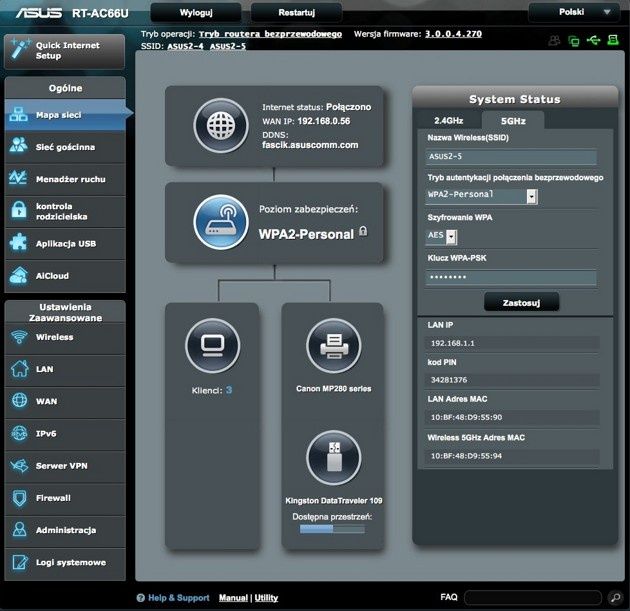Screen dimensions: 630x611
Task: Open Mapa sieci menu item
Action: [x=65, y=115]
